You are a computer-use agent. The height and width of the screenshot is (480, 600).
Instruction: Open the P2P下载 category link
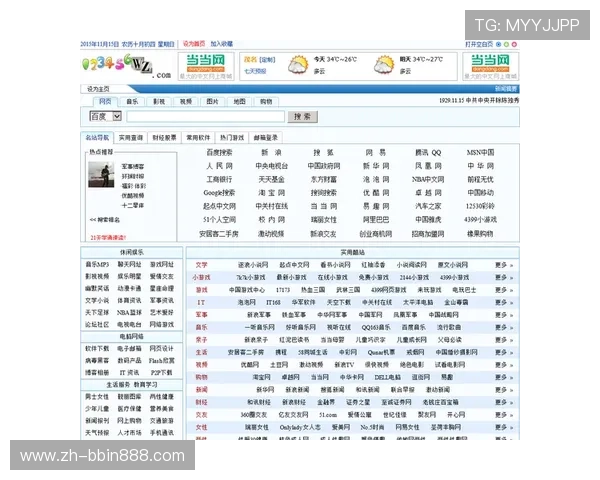161,372
